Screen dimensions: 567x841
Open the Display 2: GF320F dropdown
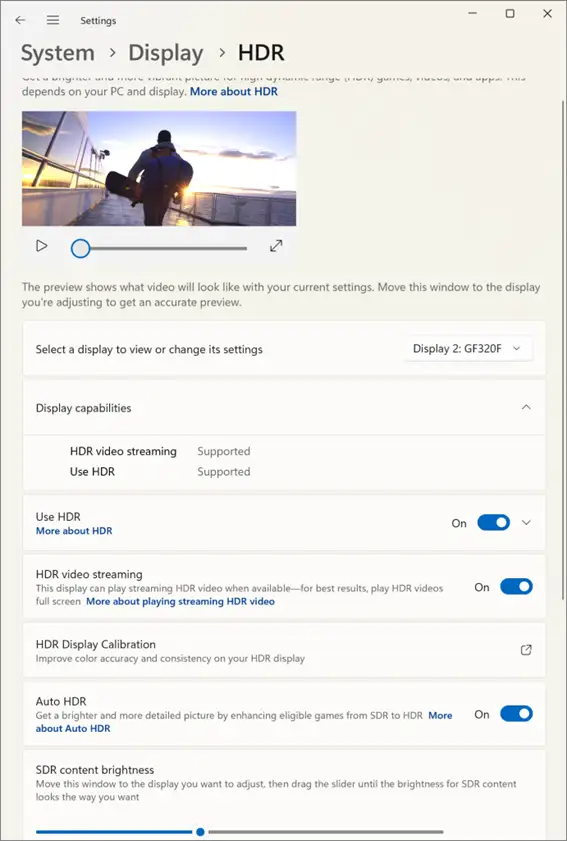[468, 349]
